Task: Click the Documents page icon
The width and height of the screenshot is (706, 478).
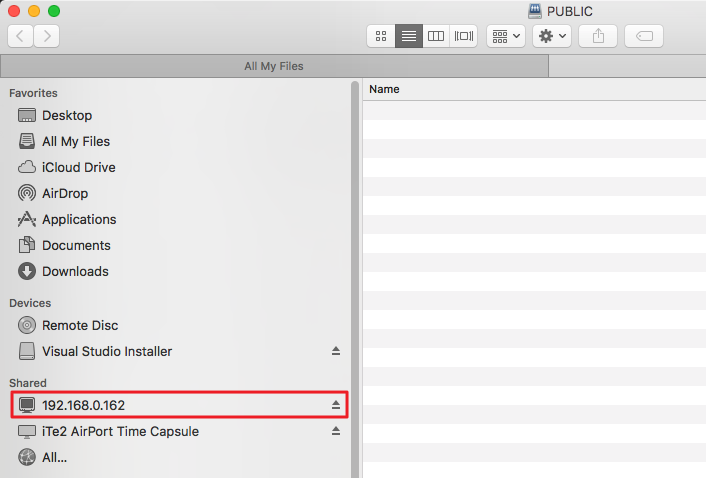Action: (27, 245)
